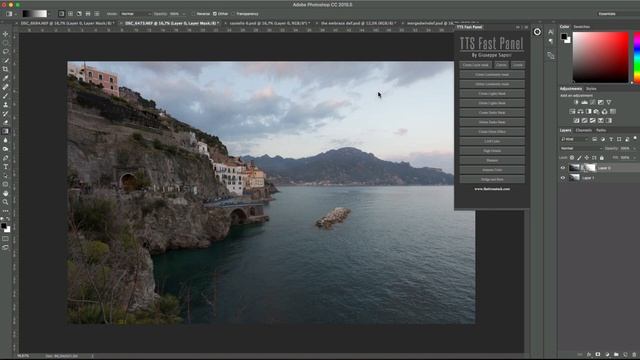This screenshot has width=640, height=360.
Task: Open the layer Kind filter dropdown
Action: (575, 140)
